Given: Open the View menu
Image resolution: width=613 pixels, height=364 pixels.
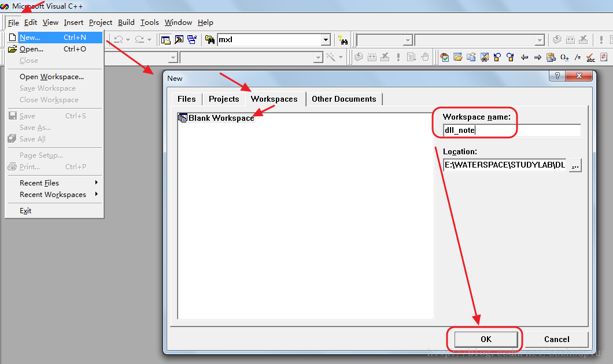Looking at the screenshot, I should 50,23.
